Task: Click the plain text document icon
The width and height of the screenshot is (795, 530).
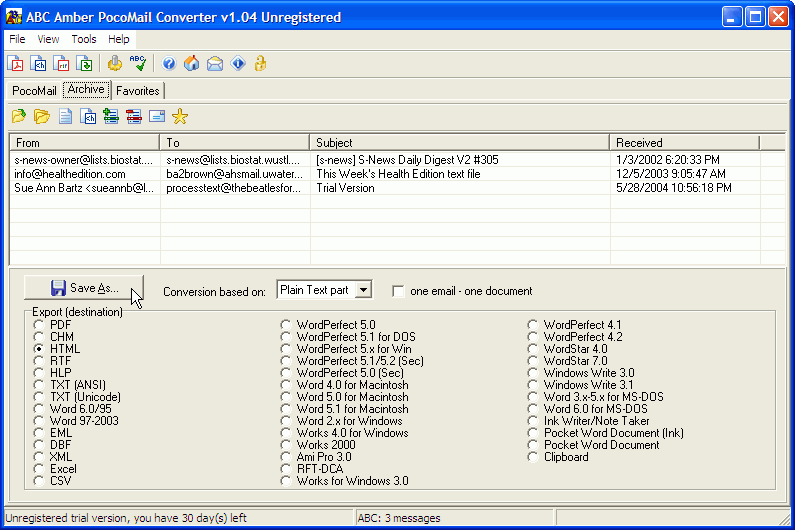Action: click(x=65, y=116)
